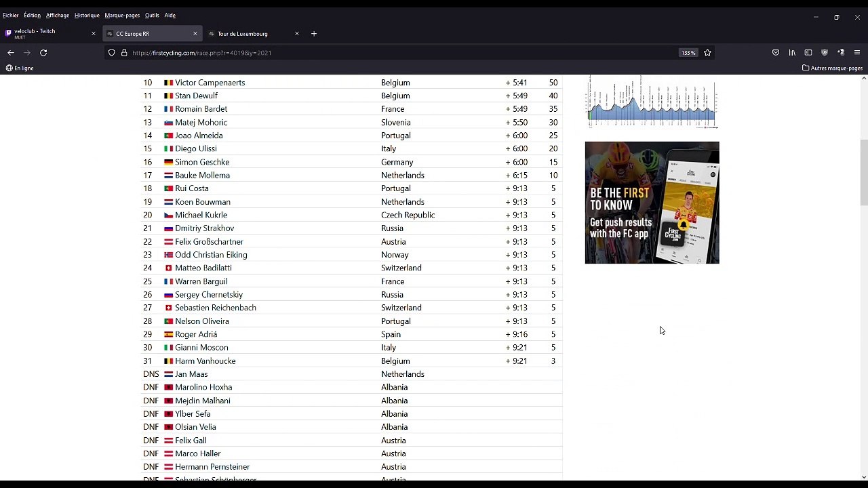Click 'Czech Republic' in Michael Kukrle's row
This screenshot has width=868, height=488.
click(408, 215)
